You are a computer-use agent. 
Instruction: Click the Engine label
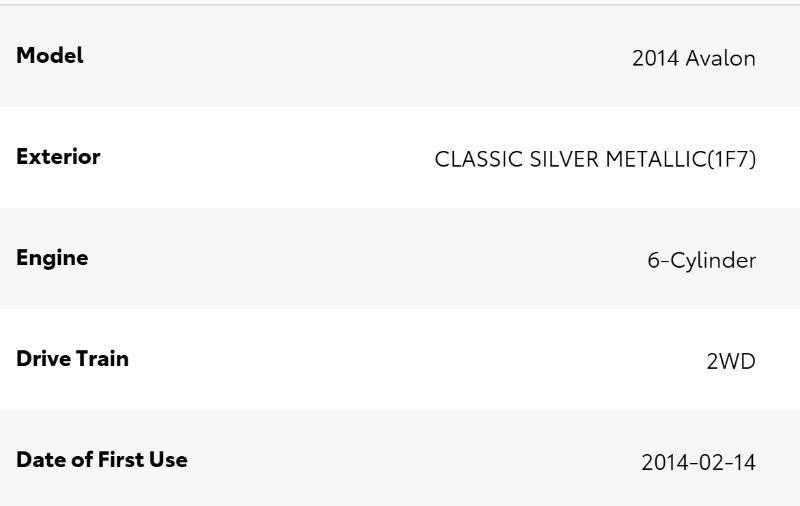52,258
